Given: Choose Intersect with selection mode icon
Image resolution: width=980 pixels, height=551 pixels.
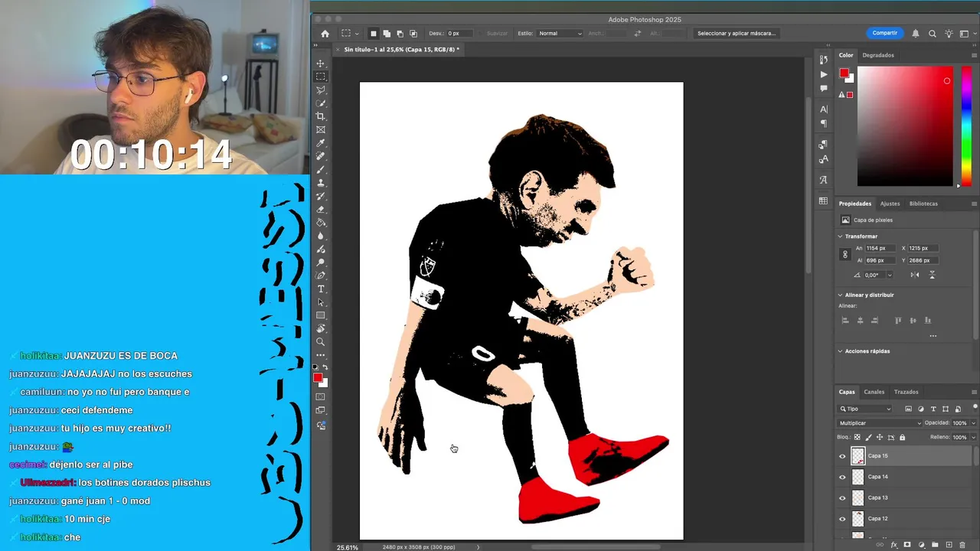Looking at the screenshot, I should pos(413,34).
